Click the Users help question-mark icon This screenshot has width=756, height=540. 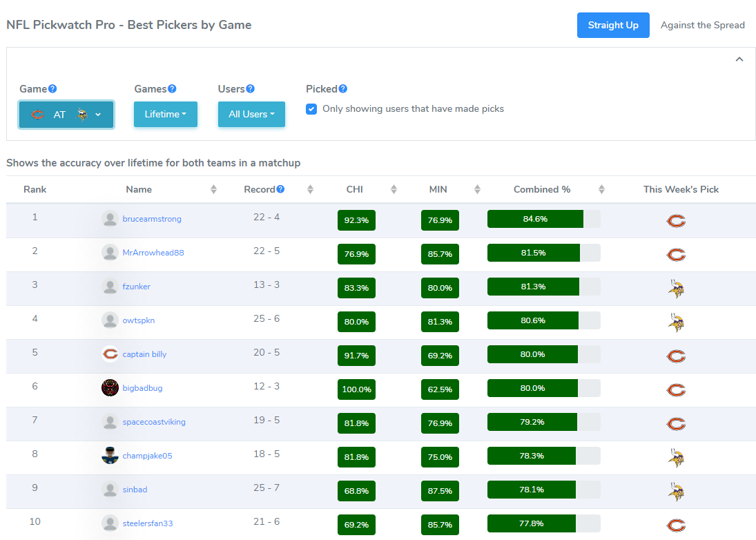250,88
